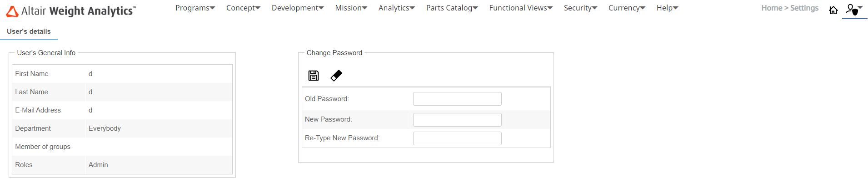The image size is (868, 189).
Task: Open the Security menu
Action: coord(580,8)
